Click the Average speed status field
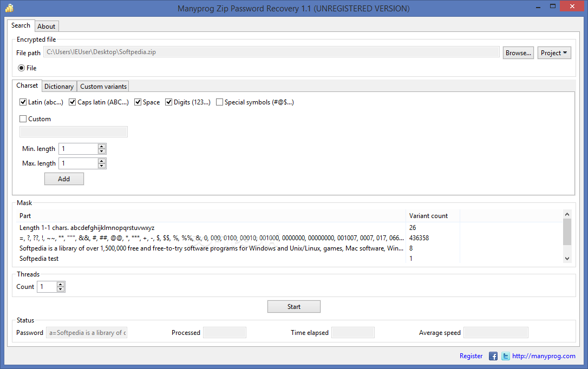 [496, 333]
